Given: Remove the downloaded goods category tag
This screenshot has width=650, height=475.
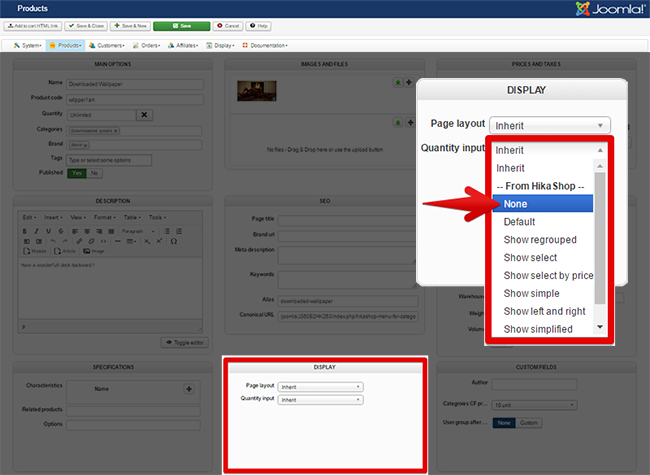Looking at the screenshot, I should point(115,131).
